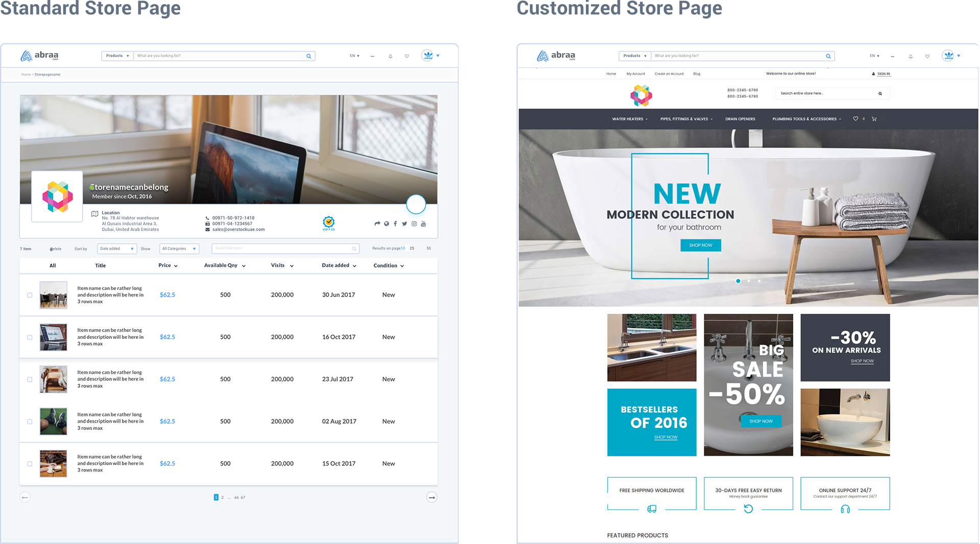Open the store Facebook icon

pos(395,224)
